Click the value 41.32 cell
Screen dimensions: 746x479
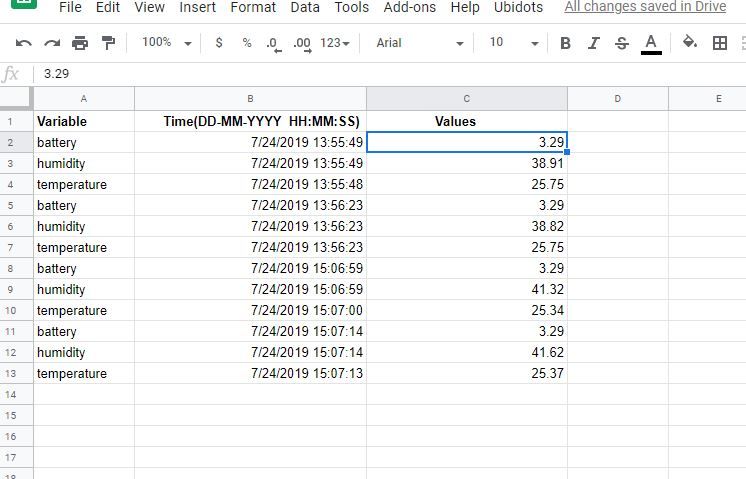click(x=467, y=289)
